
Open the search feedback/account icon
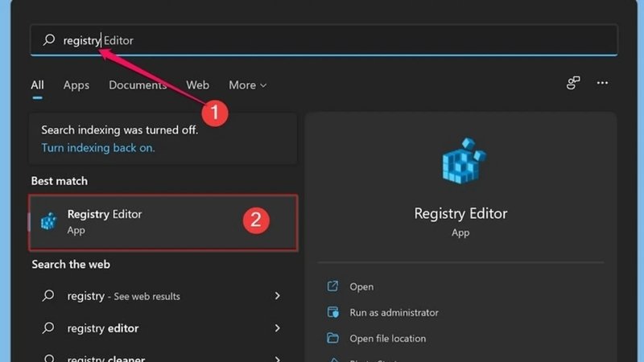tap(573, 83)
